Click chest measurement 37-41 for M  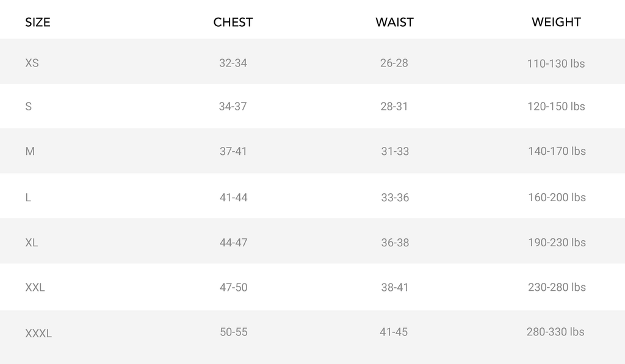(233, 151)
